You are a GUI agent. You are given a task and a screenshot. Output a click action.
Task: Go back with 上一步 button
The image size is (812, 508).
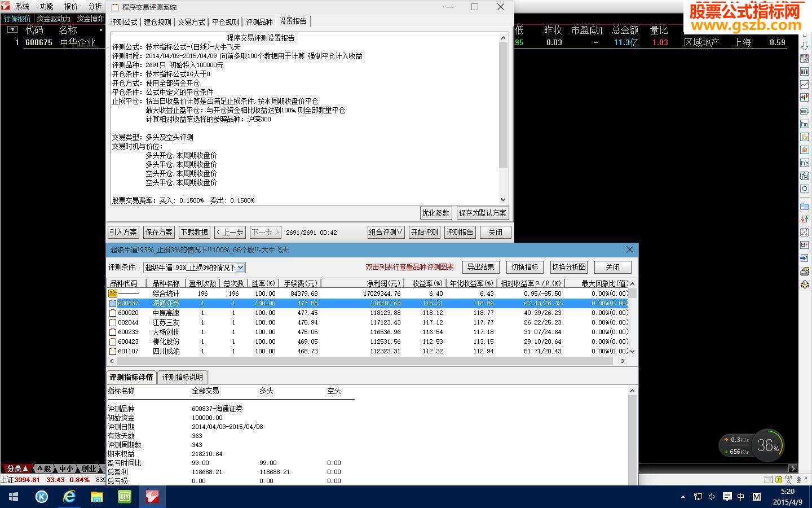coord(230,232)
